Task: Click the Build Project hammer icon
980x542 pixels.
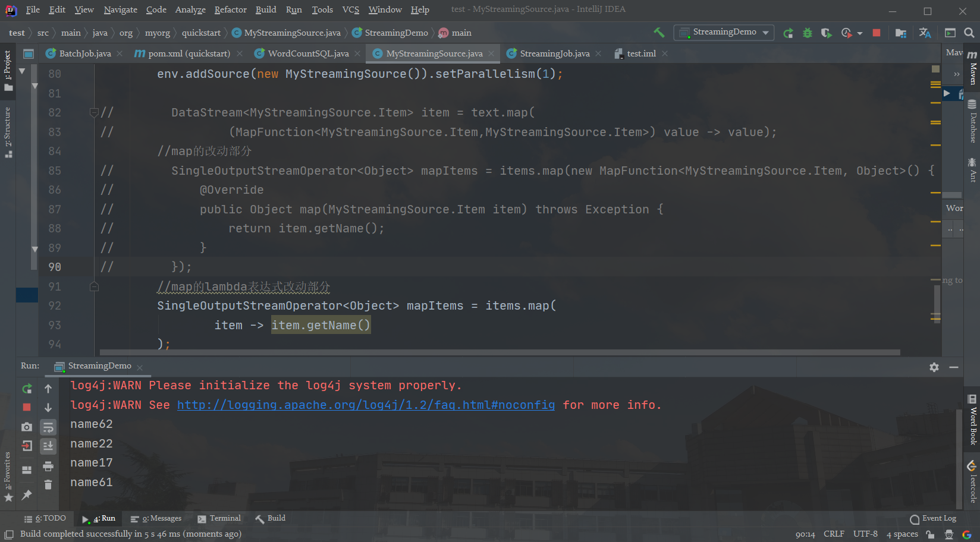Action: coord(658,33)
